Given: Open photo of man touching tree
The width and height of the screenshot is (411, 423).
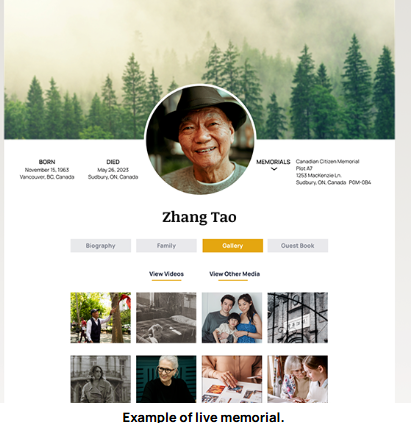Looking at the screenshot, I should click(x=100, y=318).
